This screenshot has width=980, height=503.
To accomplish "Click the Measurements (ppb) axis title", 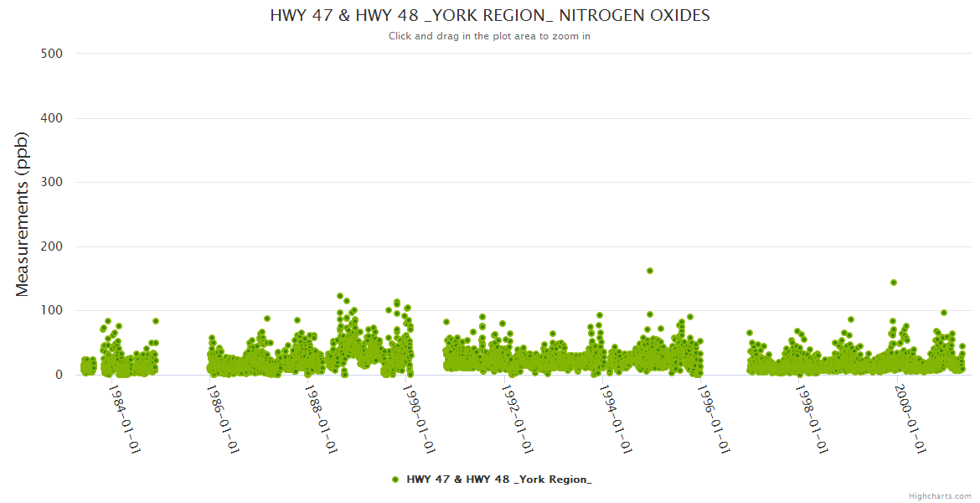I will 23,216.
